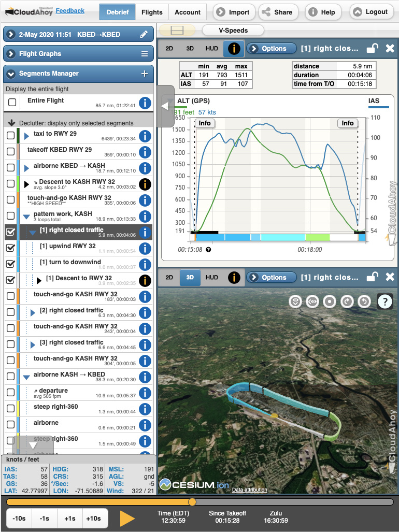Select the 2D tab in the map panel
This screenshot has width=399, height=532.
tap(169, 278)
